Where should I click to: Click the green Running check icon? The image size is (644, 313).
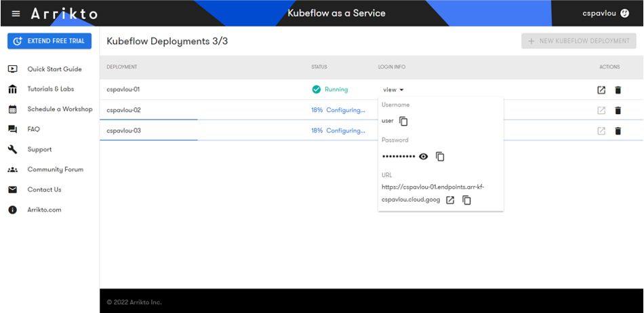coord(317,89)
